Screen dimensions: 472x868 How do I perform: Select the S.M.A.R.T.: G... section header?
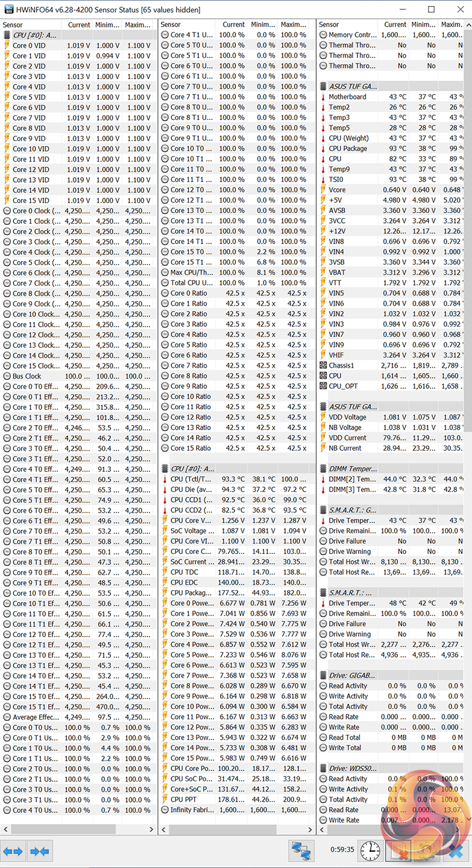[x=389, y=510]
